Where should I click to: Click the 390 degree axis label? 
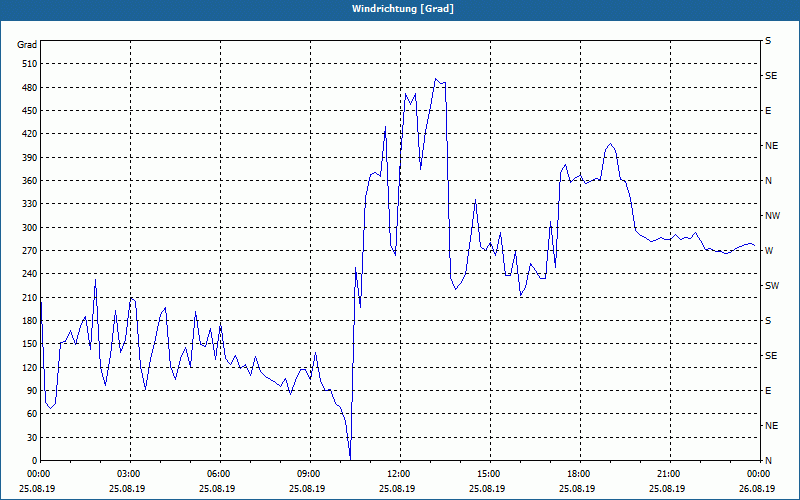[x=30, y=158]
